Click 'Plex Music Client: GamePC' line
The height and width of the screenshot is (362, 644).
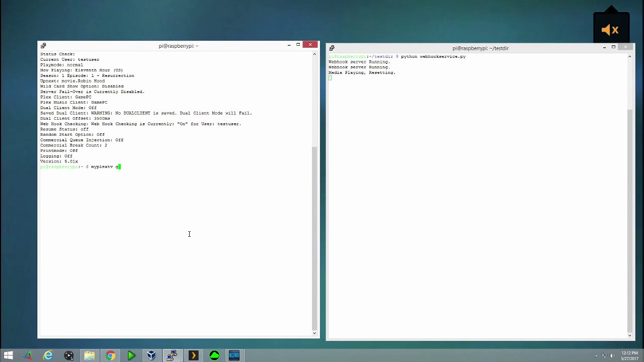tap(74, 103)
